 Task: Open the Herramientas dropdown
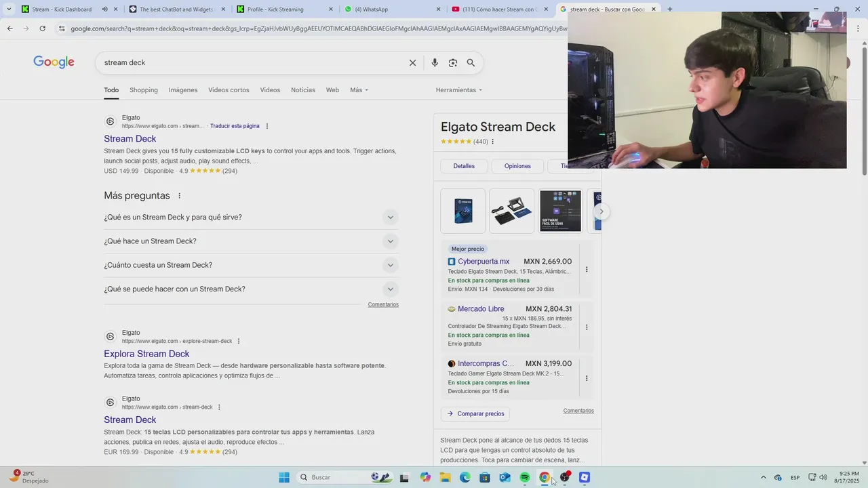click(459, 89)
